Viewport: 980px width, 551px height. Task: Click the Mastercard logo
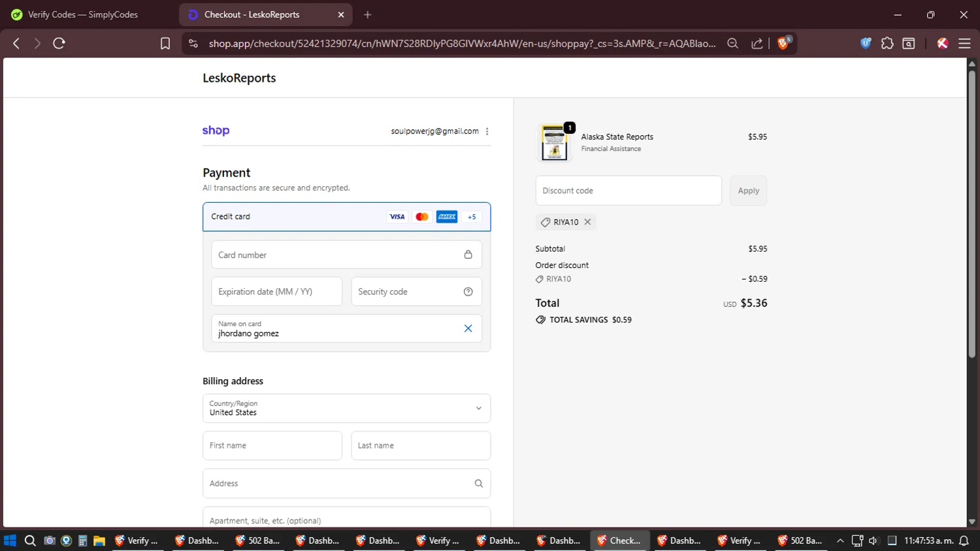coord(422,216)
